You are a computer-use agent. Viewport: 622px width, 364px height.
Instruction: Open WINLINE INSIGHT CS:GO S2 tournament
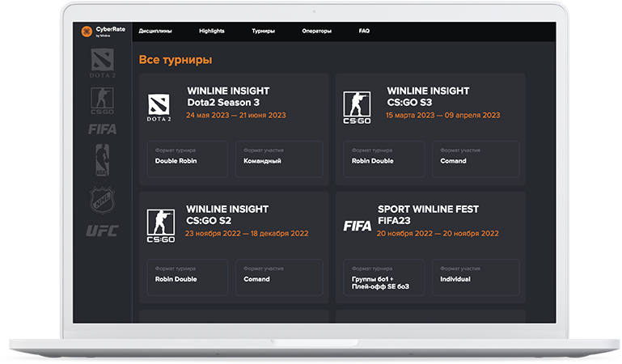(x=227, y=215)
